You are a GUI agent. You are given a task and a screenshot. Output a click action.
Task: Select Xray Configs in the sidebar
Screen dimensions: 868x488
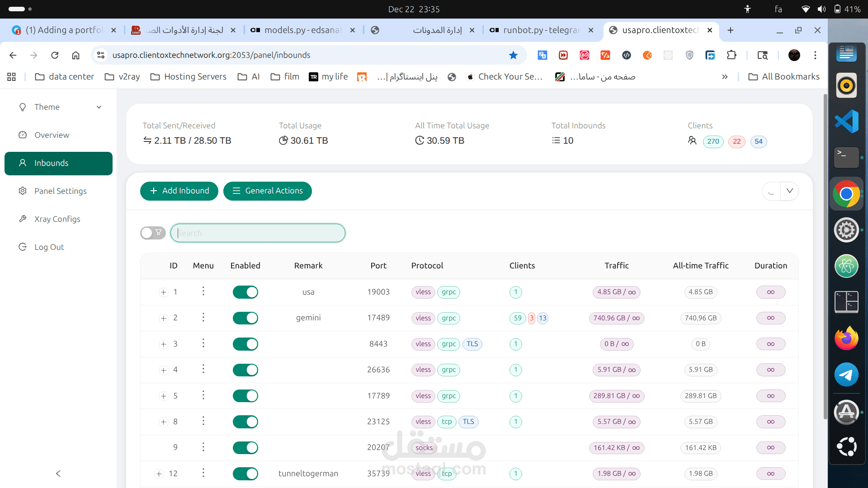(57, 219)
